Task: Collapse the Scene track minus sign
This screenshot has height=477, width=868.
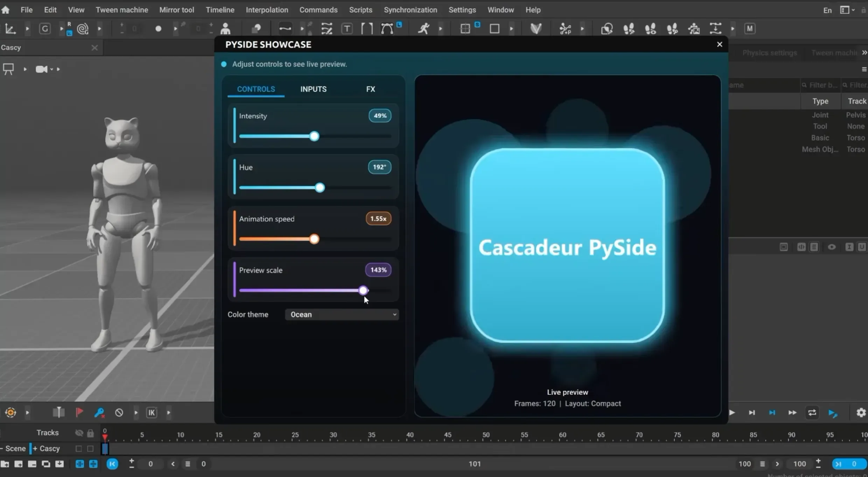Action: tap(2, 449)
